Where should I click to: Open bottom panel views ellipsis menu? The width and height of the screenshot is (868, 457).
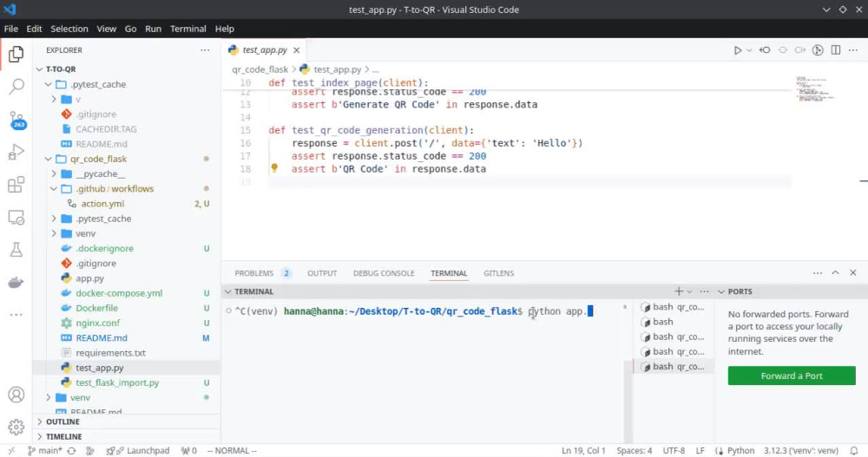point(818,273)
